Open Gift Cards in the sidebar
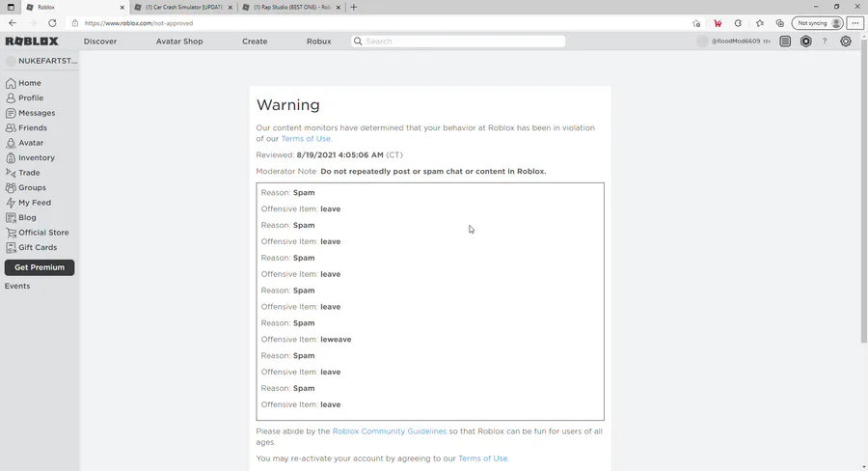868x471 pixels. coord(31,248)
